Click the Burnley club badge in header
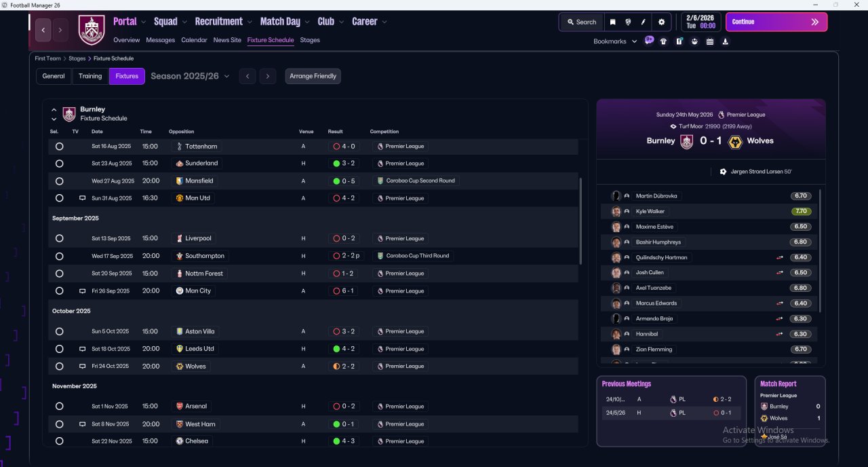Image resolution: width=868 pixels, height=467 pixels. tap(92, 30)
